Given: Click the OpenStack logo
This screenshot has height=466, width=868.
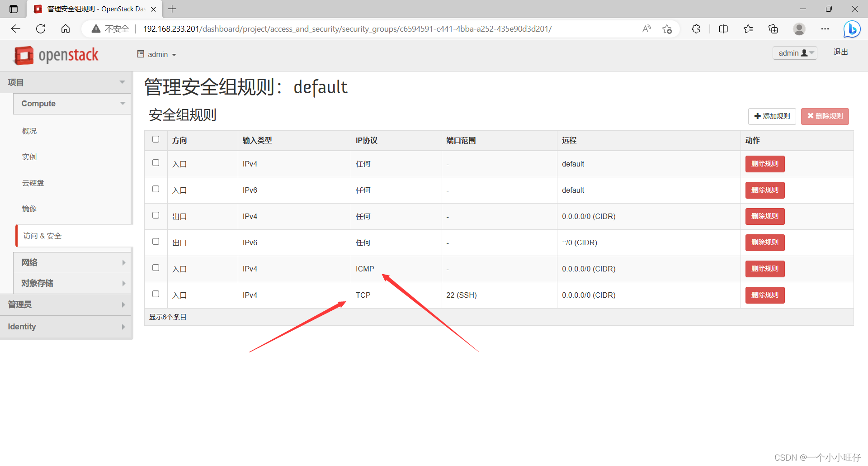Looking at the screenshot, I should [x=55, y=55].
